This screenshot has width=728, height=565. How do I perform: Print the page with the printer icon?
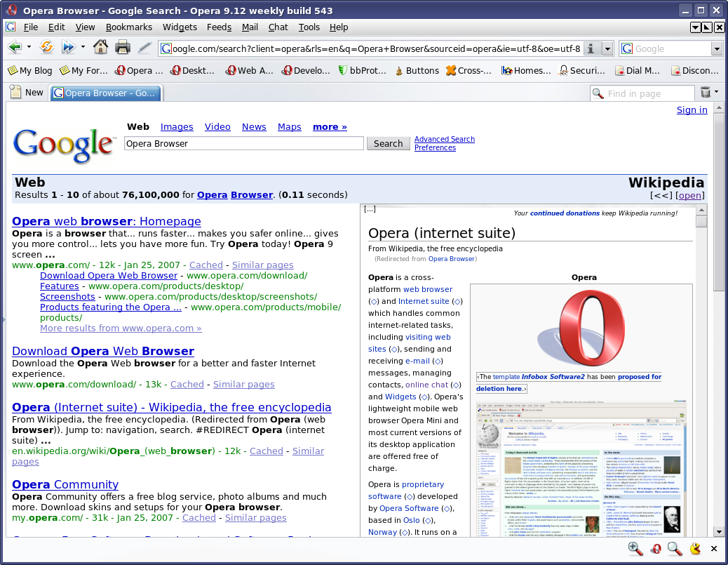coord(122,48)
